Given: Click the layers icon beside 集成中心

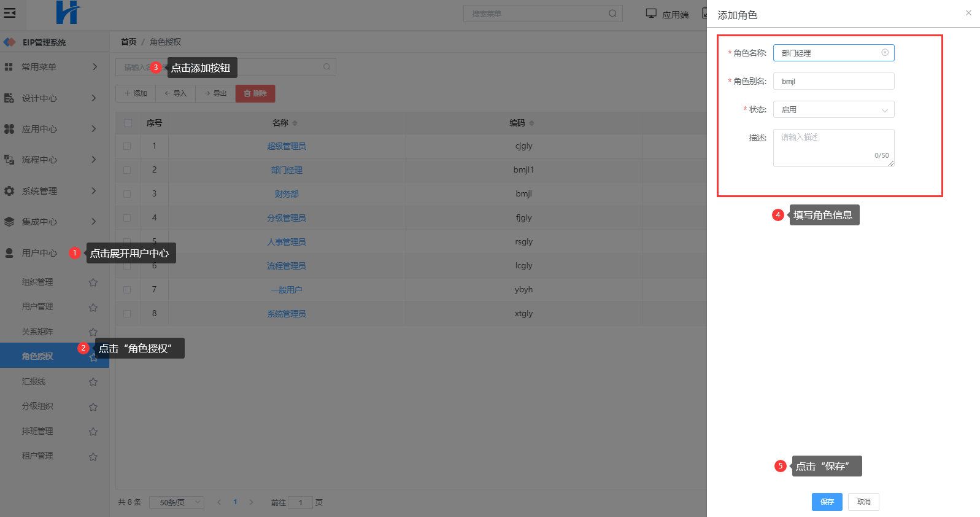Looking at the screenshot, I should [x=9, y=222].
